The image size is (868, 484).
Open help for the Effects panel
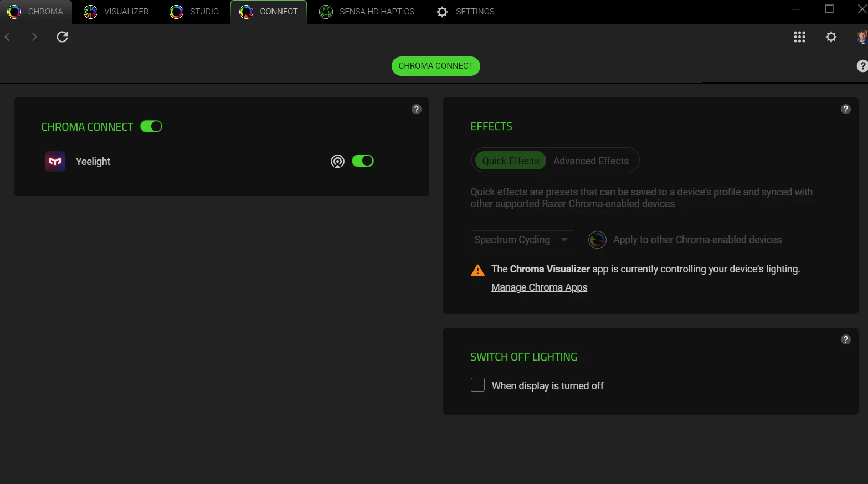845,109
